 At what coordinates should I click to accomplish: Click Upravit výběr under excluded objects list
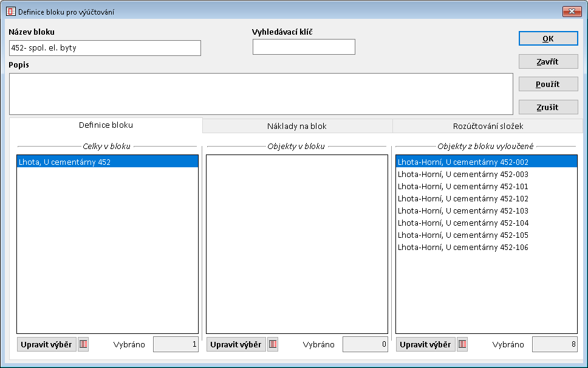point(425,344)
